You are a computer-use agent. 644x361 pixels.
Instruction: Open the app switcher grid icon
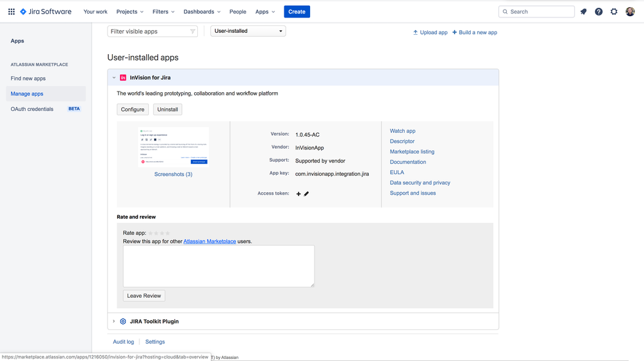pyautogui.click(x=12, y=12)
